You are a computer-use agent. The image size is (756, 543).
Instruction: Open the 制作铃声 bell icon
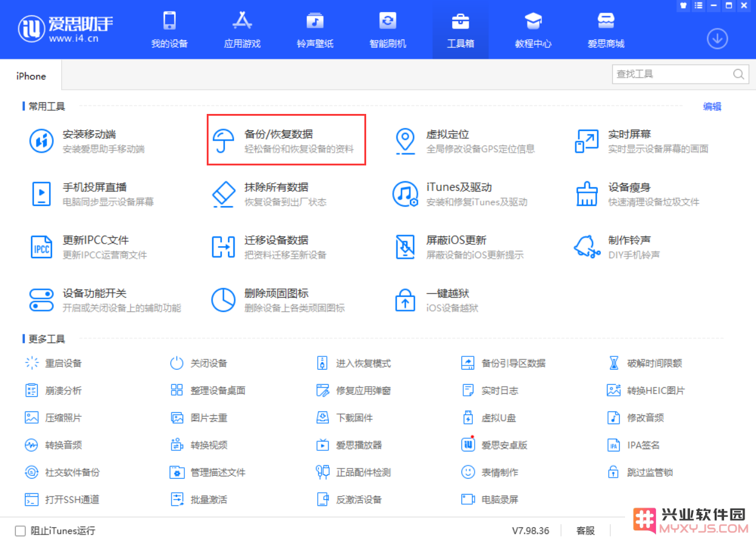pyautogui.click(x=587, y=247)
